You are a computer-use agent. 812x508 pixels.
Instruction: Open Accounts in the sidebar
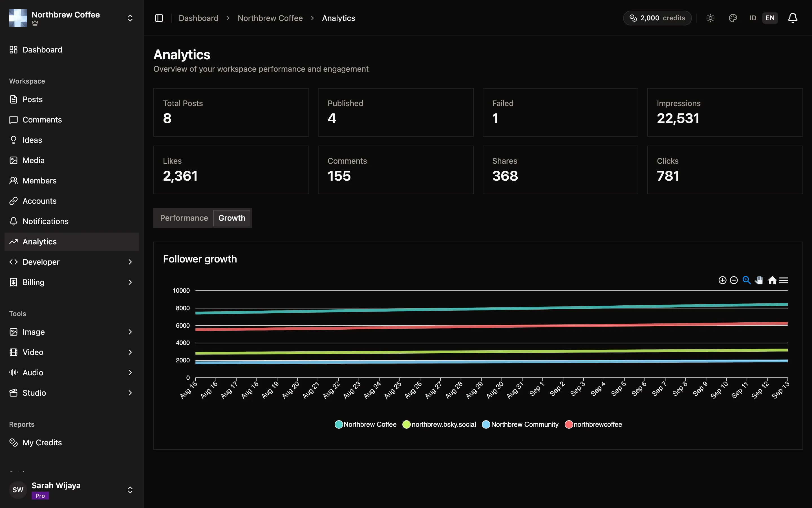[x=72, y=201]
